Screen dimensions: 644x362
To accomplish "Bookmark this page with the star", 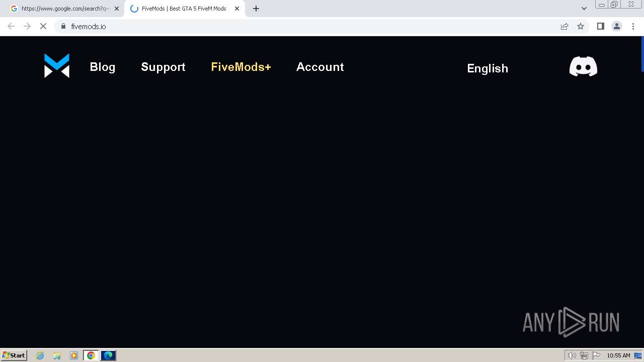I will point(581,26).
